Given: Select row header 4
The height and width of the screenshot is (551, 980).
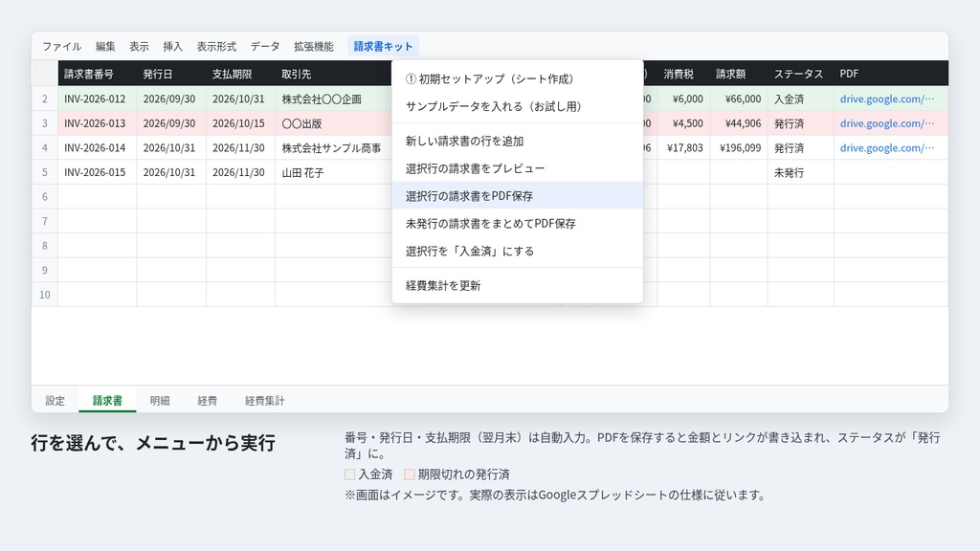Looking at the screenshot, I should click(45, 147).
